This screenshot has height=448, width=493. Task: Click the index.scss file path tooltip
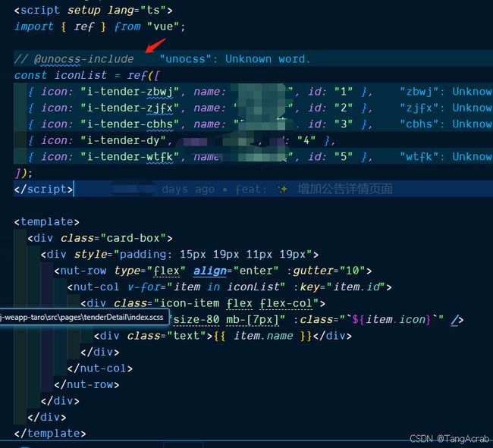coord(83,317)
